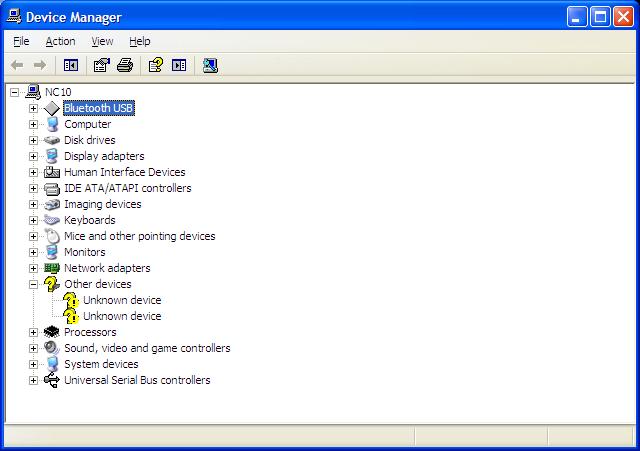Select the Network adapters label
Viewport: 640px width, 451px height.
107,268
